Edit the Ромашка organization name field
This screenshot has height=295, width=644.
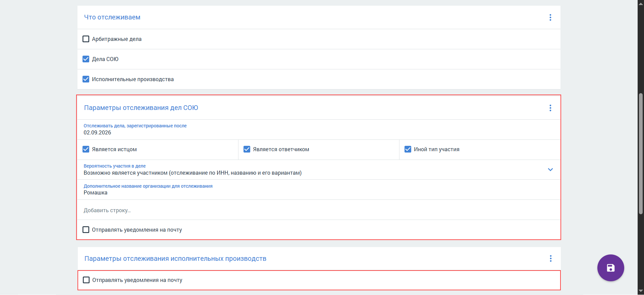(x=319, y=190)
